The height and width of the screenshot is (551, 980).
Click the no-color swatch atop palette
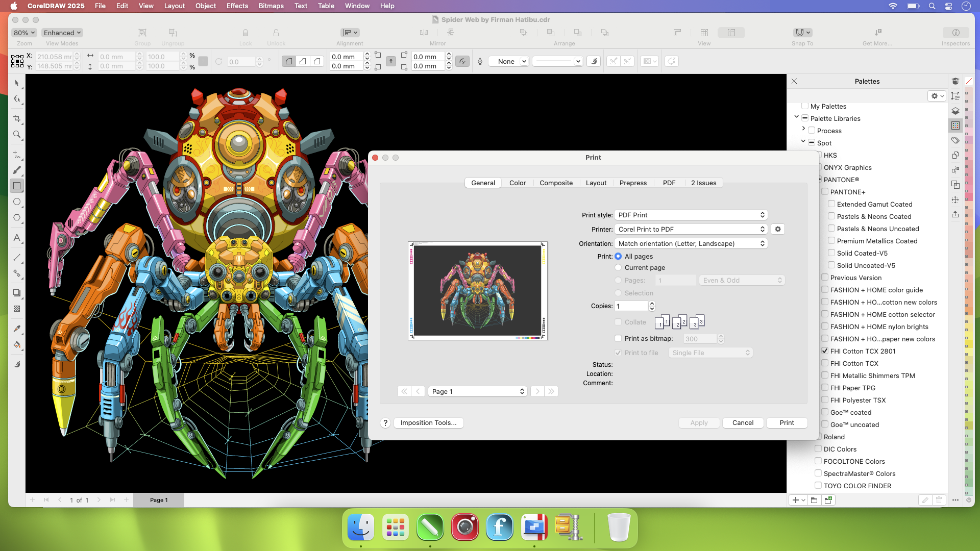coord(968,81)
